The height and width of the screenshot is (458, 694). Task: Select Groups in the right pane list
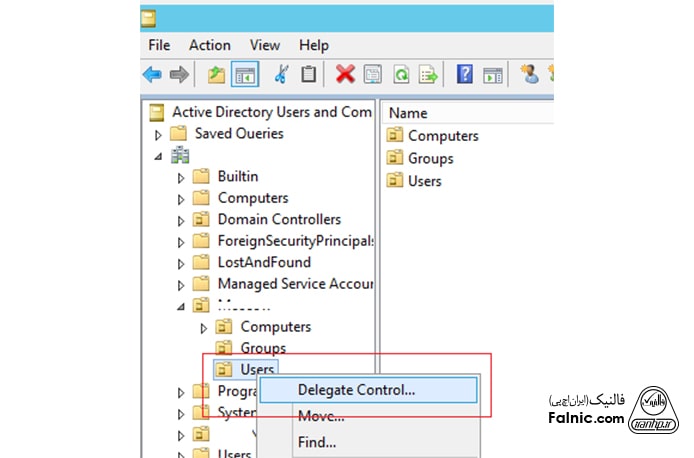point(430,158)
